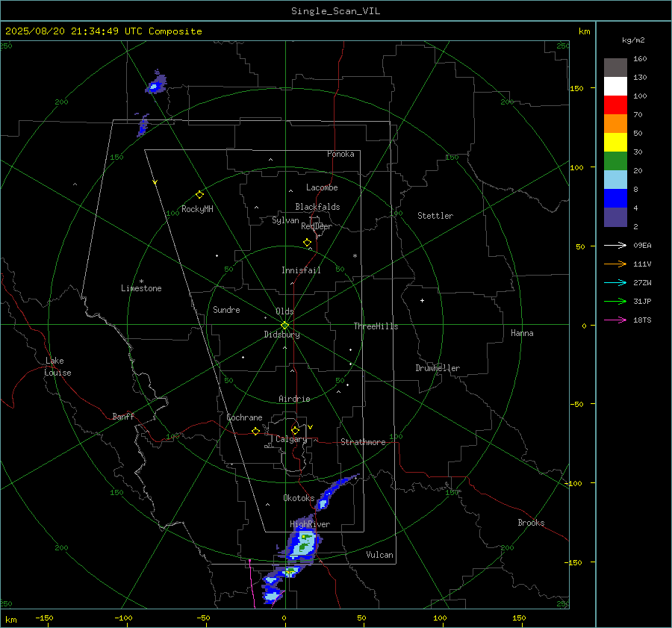Choose the blue 8 legend swatch
Image resolution: width=672 pixels, height=628 pixels.
[x=615, y=198]
